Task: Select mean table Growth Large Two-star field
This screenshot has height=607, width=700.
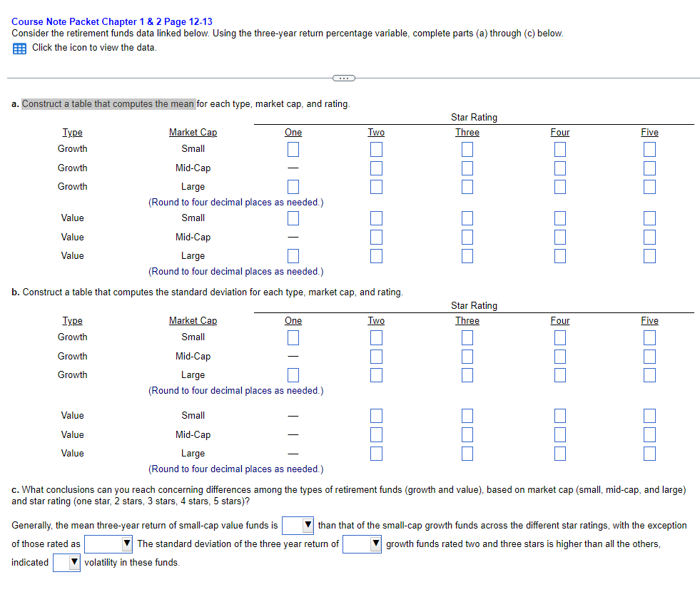Action: (376, 187)
